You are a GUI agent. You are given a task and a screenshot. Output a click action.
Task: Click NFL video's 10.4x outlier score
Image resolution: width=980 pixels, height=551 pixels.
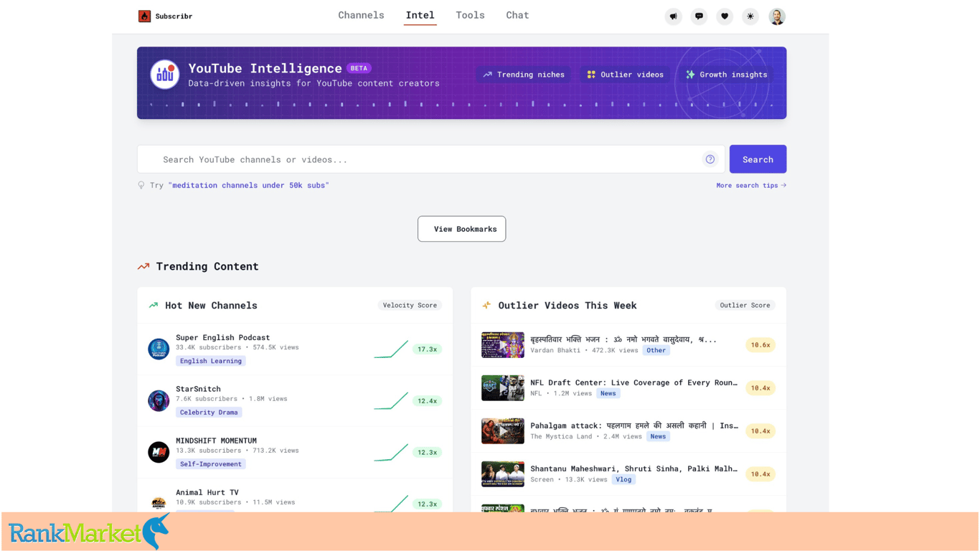tap(760, 388)
